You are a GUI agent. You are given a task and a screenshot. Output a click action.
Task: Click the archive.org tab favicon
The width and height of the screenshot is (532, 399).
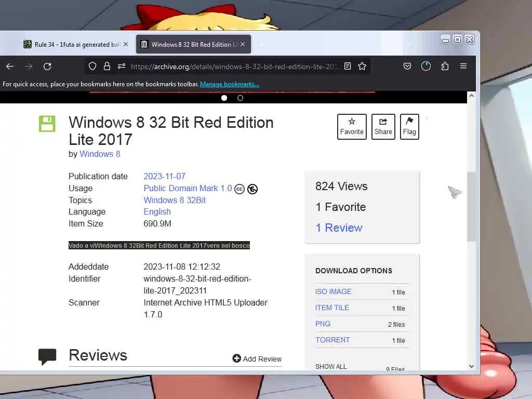144,44
